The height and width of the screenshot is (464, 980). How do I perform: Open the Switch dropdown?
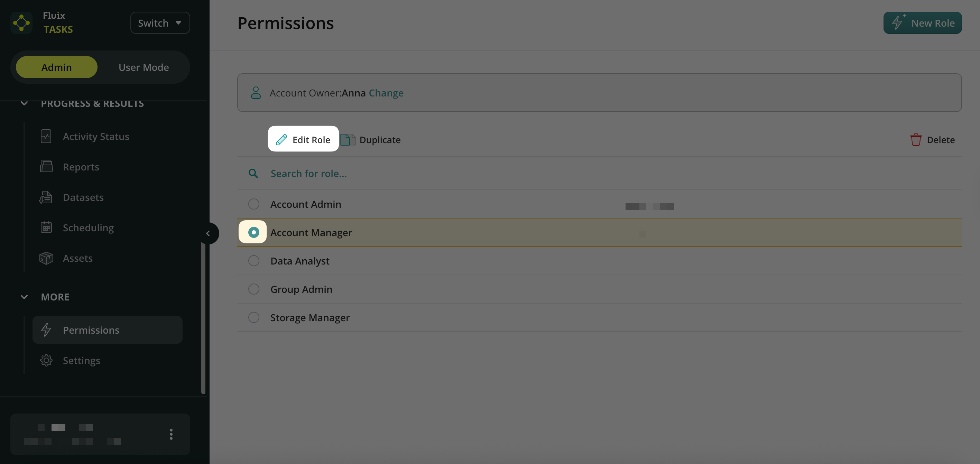160,23
